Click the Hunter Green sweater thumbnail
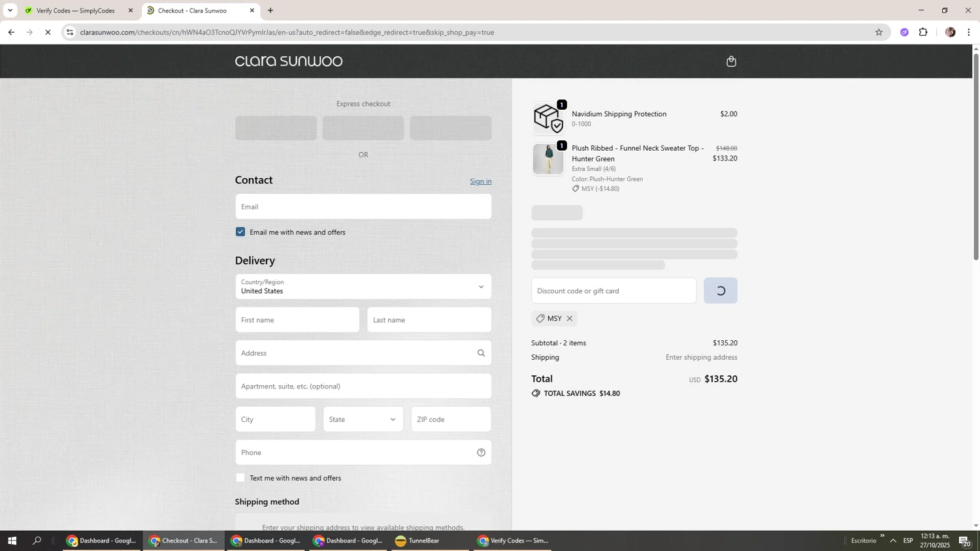The image size is (980, 551). tap(547, 159)
